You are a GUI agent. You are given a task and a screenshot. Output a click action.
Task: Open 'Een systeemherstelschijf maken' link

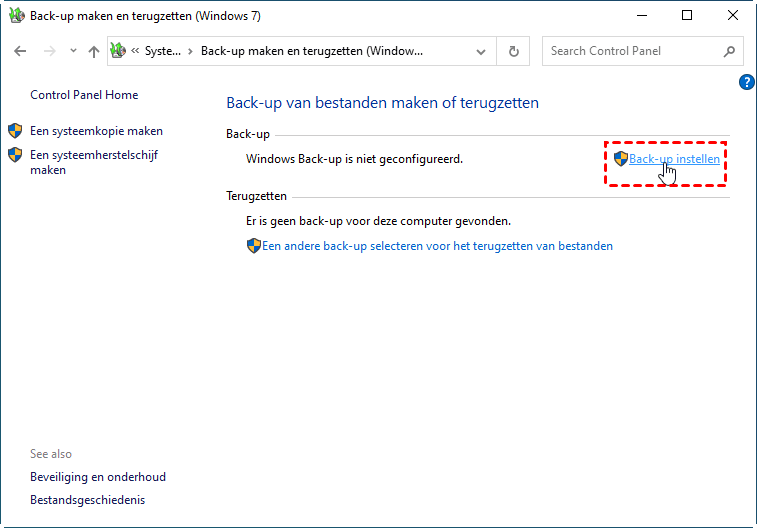pos(94,162)
